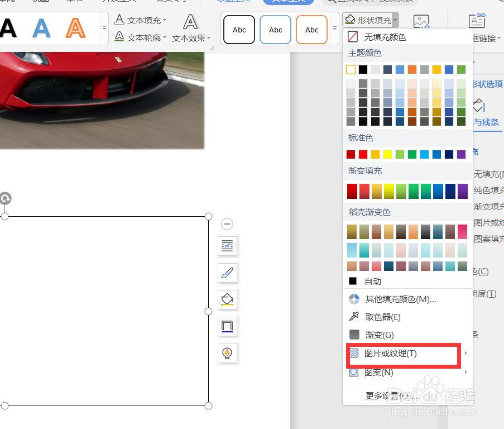This screenshot has height=429, width=504.
Task: Click the orange outline WordArt style A
Action: point(75,28)
